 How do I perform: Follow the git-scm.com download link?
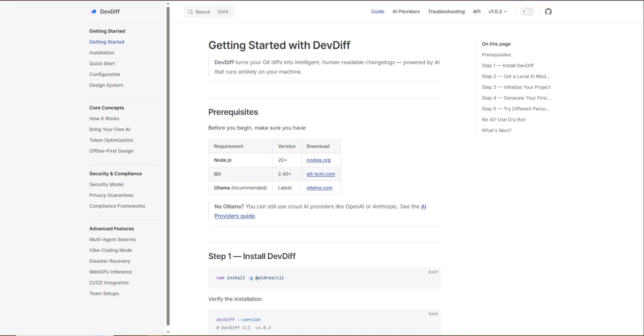click(x=321, y=174)
